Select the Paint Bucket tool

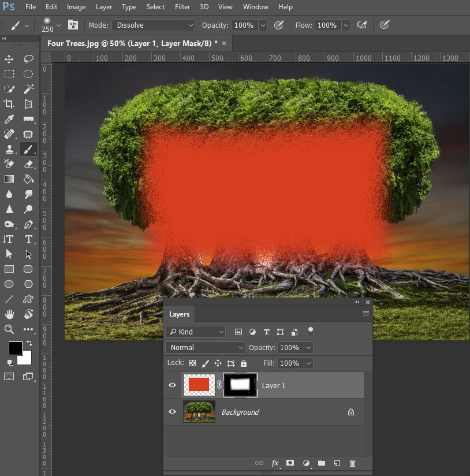(x=28, y=179)
